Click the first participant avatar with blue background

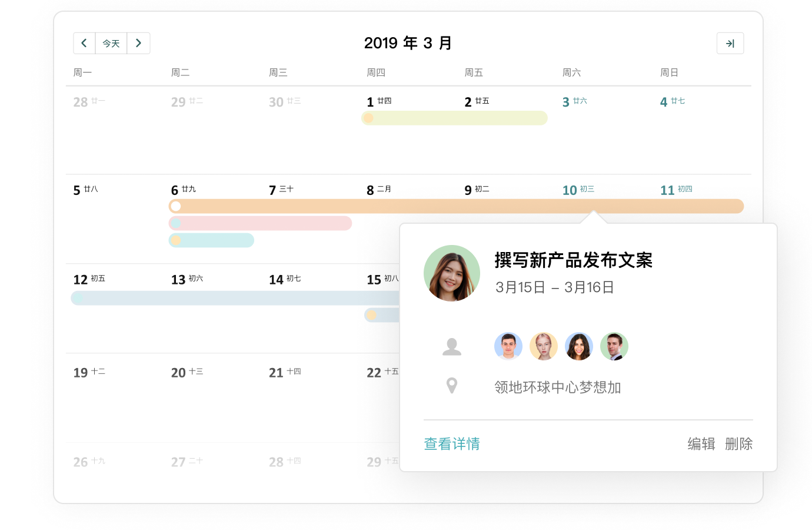(x=508, y=346)
